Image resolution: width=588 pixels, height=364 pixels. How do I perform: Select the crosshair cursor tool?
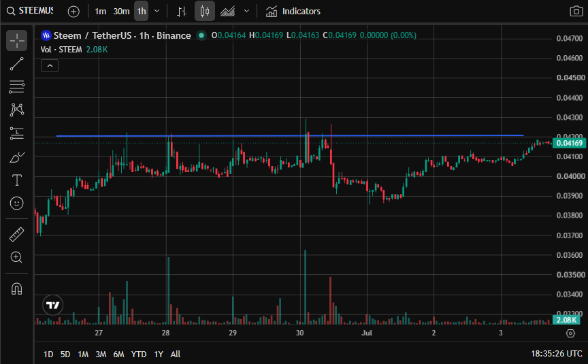click(x=16, y=41)
